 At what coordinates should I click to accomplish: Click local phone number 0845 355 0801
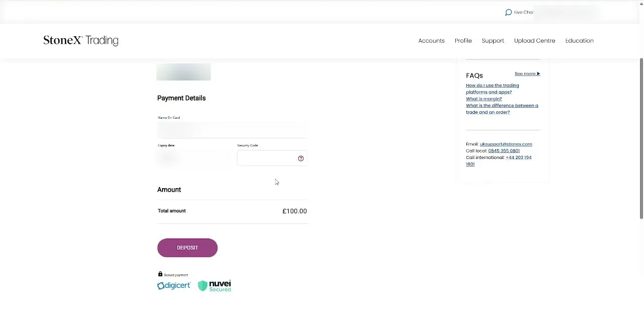click(x=504, y=150)
